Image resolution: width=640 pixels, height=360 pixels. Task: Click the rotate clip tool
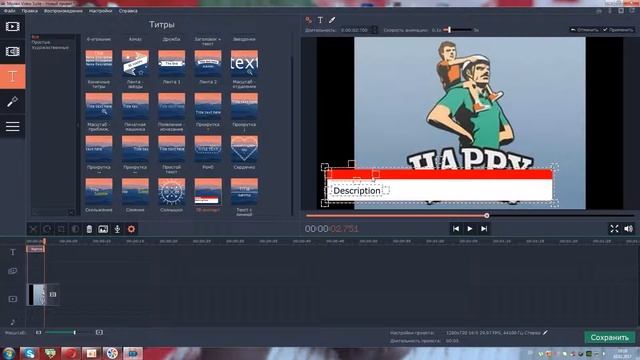coord(47,229)
